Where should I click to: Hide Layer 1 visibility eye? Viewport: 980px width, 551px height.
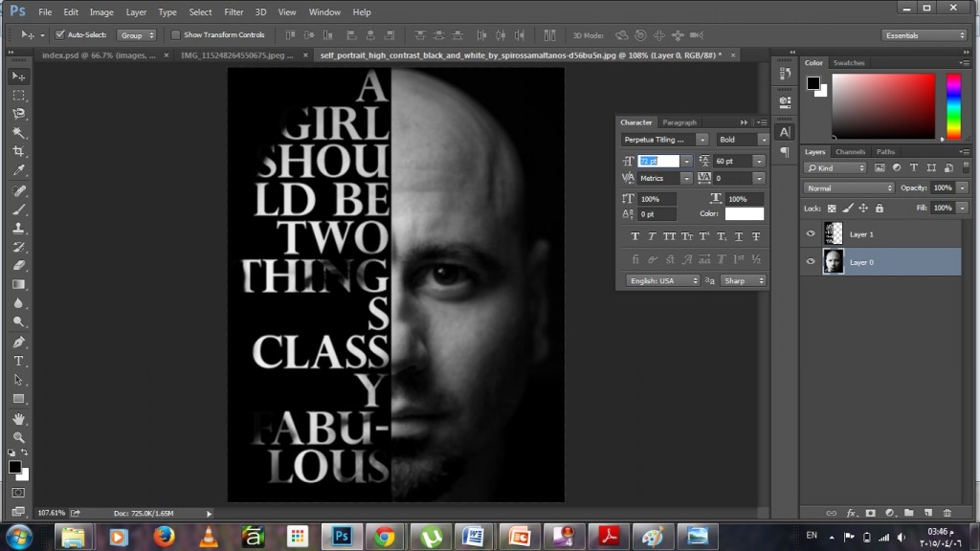(x=811, y=233)
